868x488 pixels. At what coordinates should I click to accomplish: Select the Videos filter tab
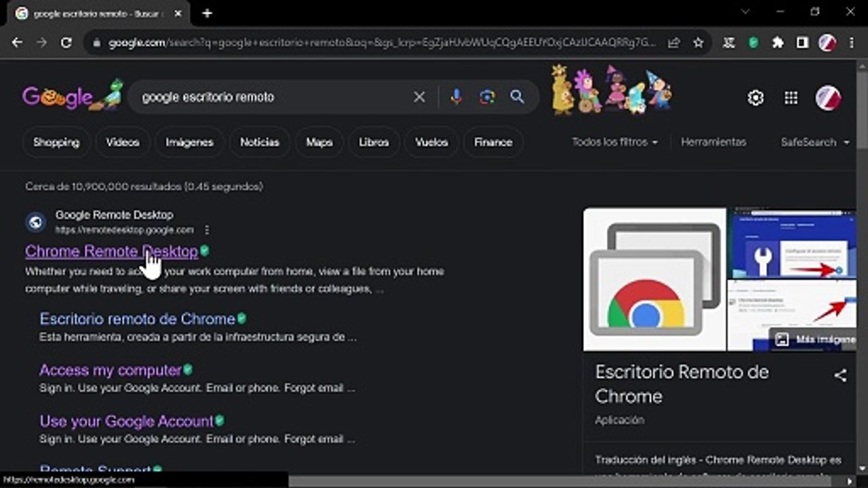pos(123,142)
